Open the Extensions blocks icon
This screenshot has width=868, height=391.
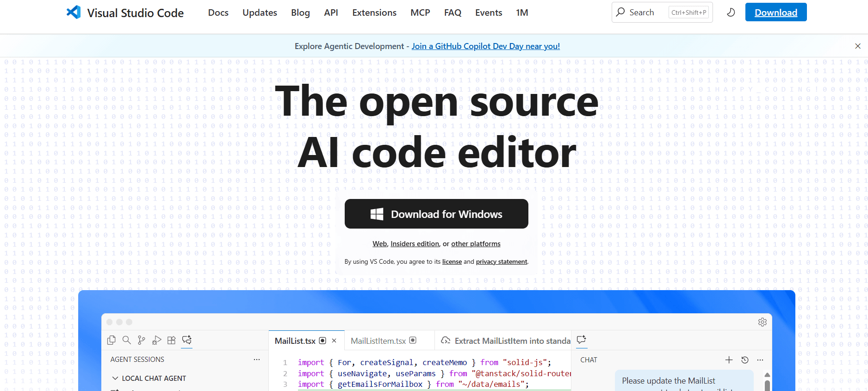click(172, 340)
